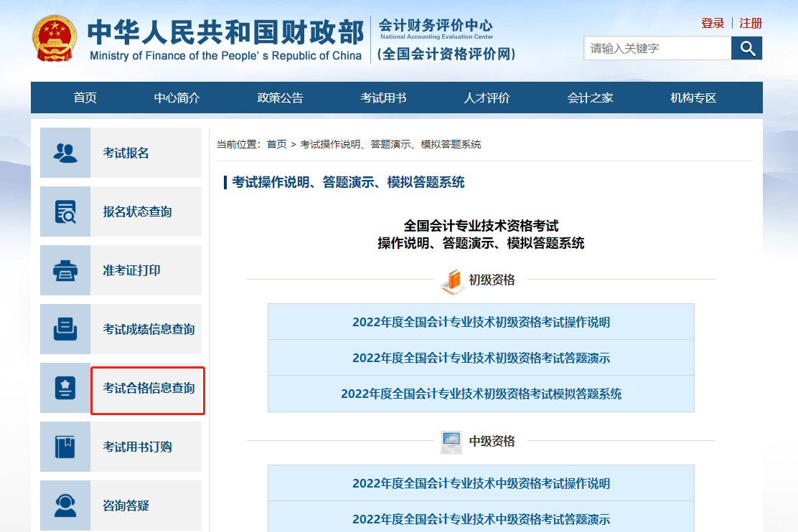Screen dimensions: 798x532
Task: Click the 考试合格信息查询 certificate icon
Action: click(x=65, y=388)
